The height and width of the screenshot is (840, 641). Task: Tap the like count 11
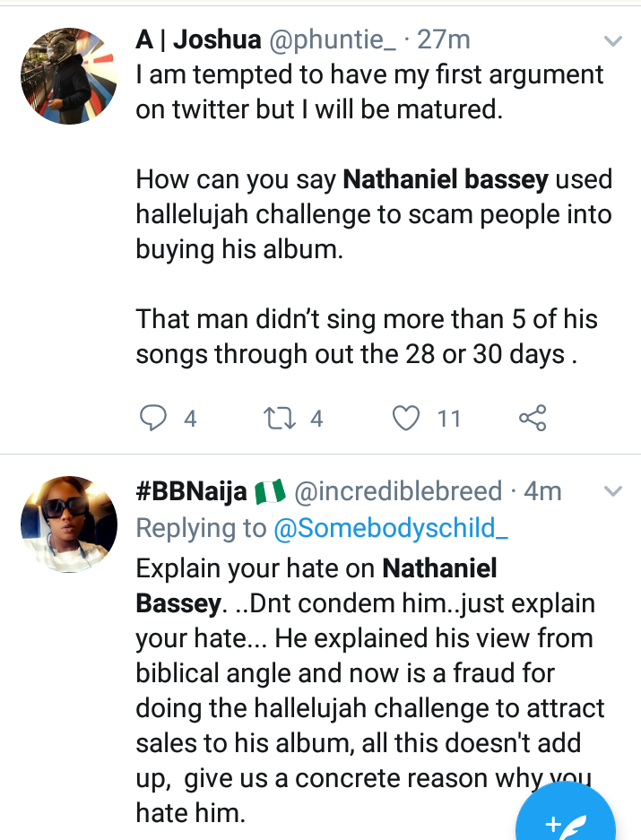click(448, 418)
